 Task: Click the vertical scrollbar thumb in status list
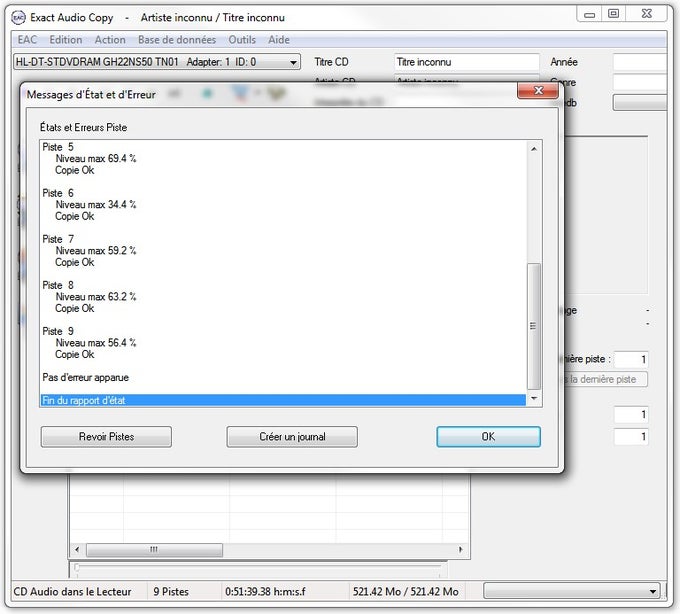click(534, 326)
